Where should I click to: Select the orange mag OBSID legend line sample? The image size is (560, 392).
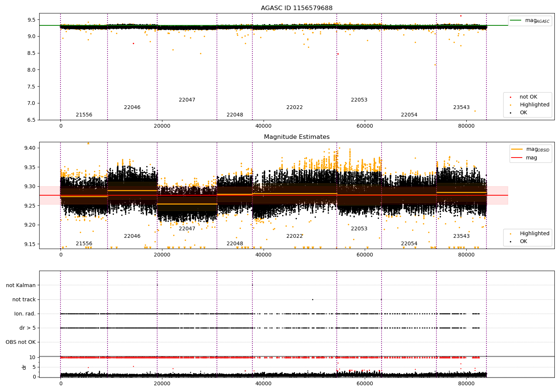(517, 149)
